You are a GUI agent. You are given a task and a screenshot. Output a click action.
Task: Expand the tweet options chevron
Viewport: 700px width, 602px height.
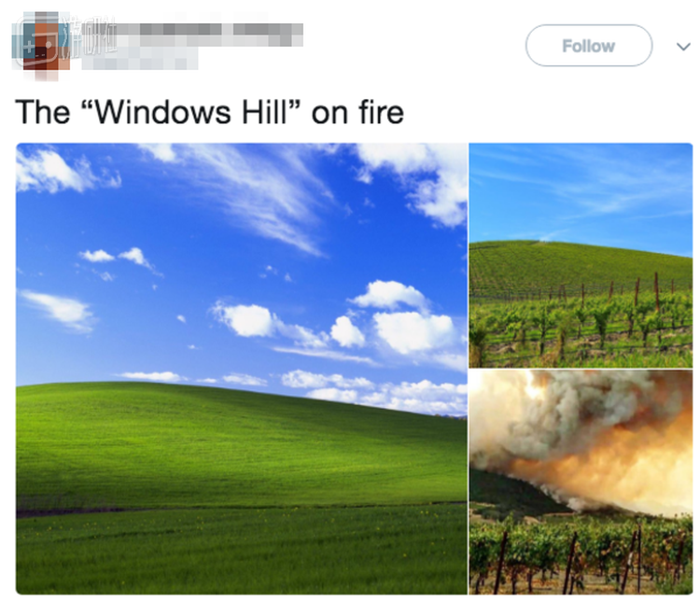click(683, 46)
